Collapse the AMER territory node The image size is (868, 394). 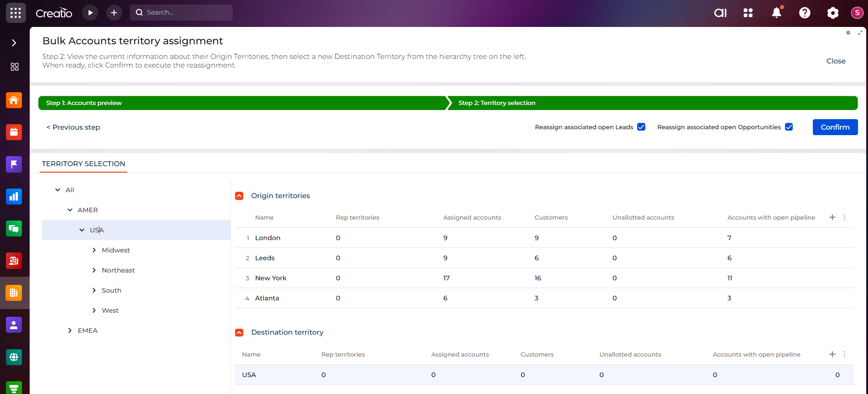coord(70,210)
